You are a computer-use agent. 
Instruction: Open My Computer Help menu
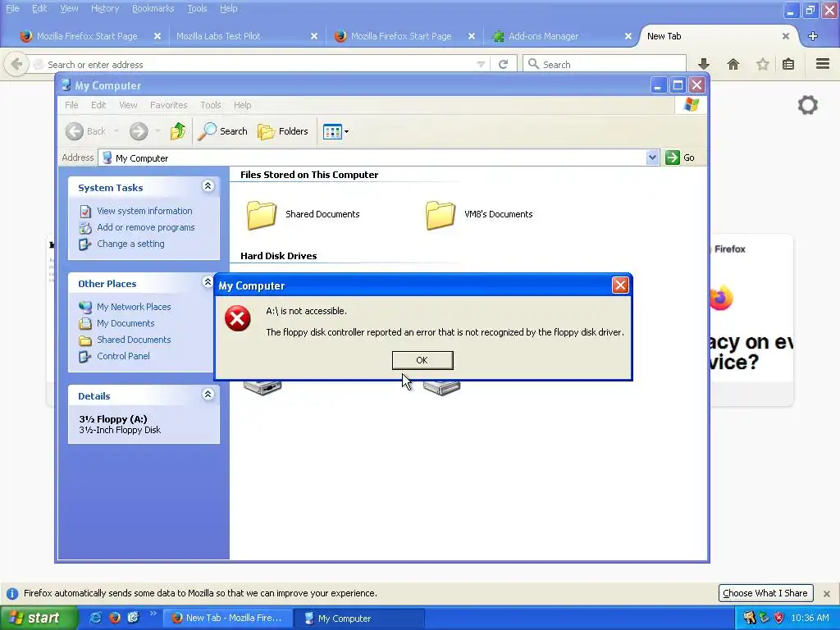242,105
